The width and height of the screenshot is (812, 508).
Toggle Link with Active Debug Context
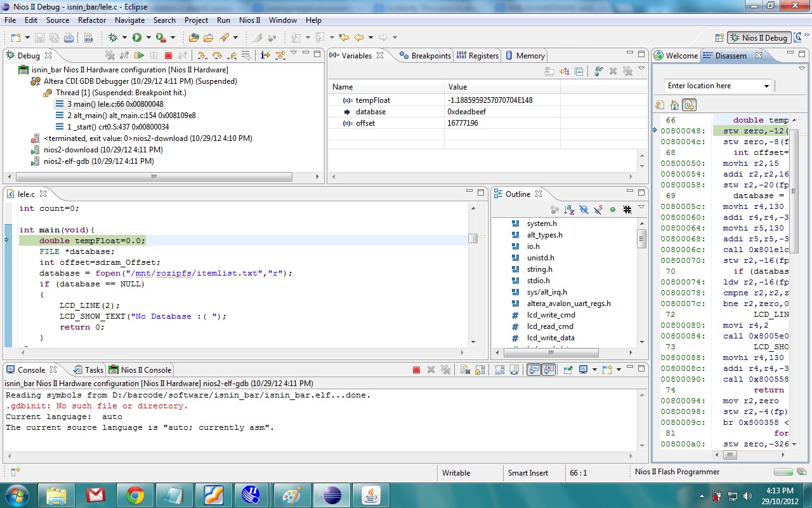689,105
